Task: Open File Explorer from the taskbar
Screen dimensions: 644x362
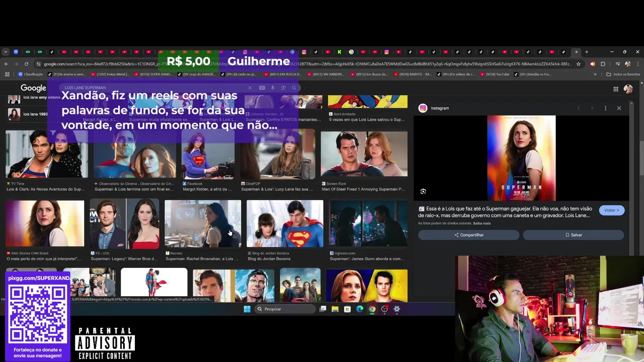Action: (x=335, y=309)
